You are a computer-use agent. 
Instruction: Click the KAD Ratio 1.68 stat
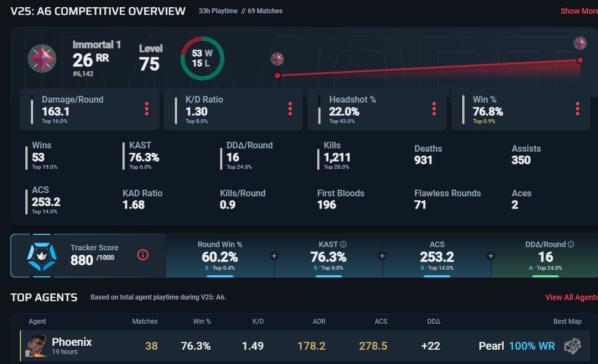coord(142,199)
